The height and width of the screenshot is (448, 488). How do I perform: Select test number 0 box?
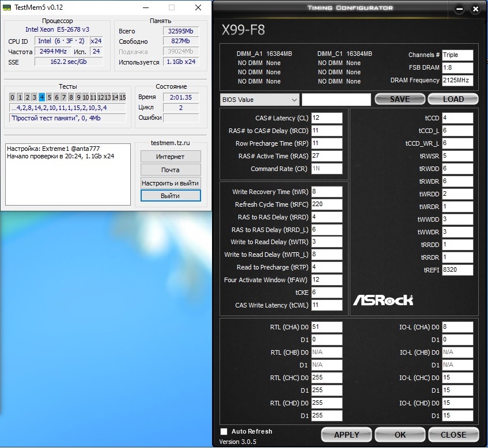click(x=12, y=97)
